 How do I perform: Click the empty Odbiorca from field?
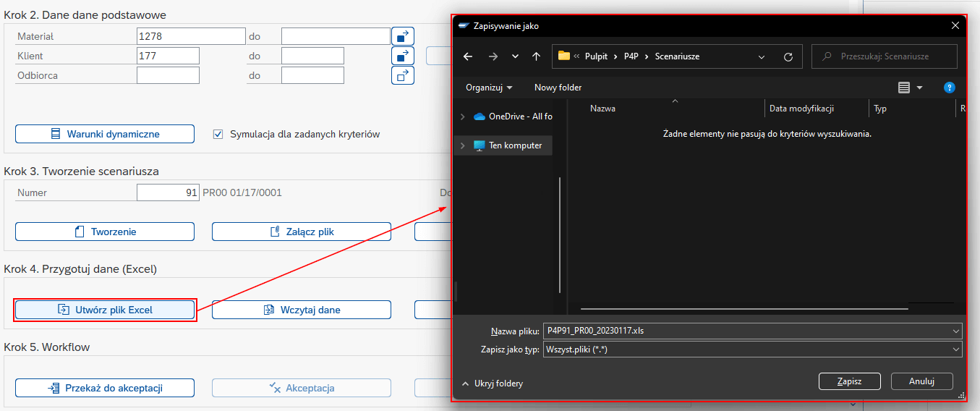(168, 75)
